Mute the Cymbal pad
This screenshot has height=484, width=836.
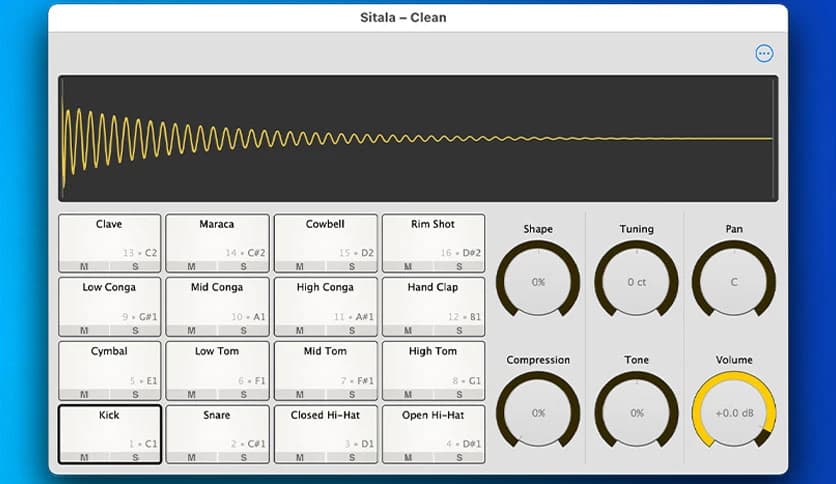[x=84, y=394]
